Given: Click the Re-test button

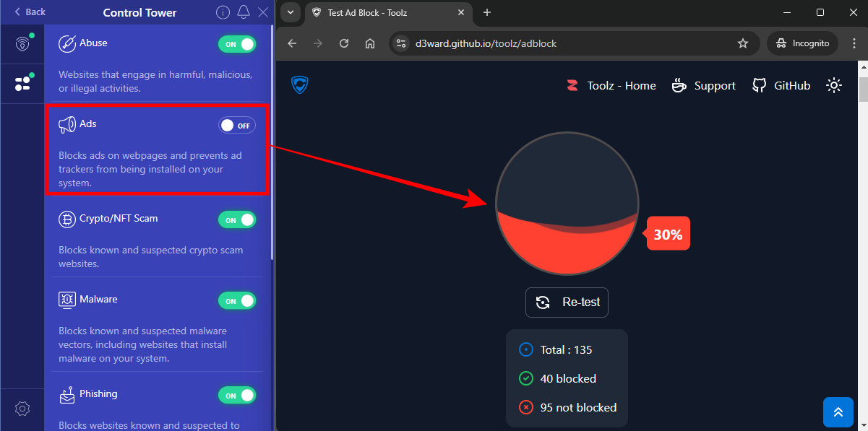Looking at the screenshot, I should [567, 302].
